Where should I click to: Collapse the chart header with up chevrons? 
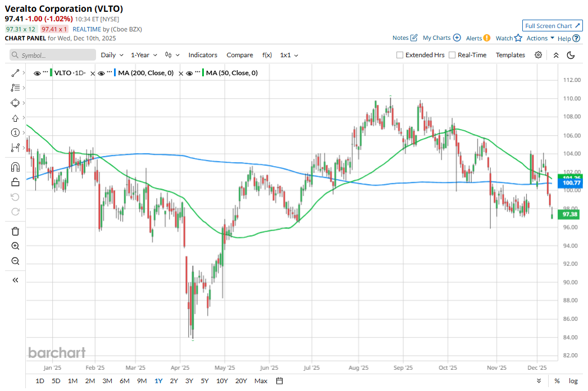[556, 55]
